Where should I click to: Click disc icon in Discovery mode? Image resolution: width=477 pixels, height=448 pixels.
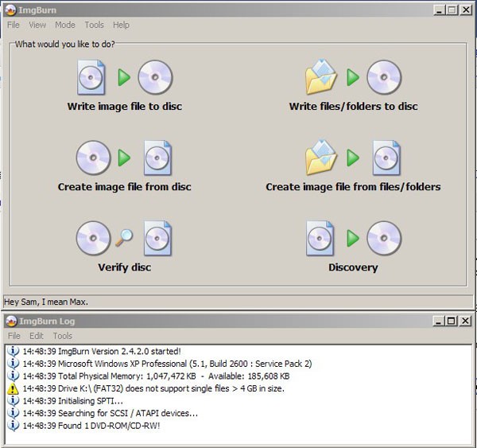tap(384, 238)
